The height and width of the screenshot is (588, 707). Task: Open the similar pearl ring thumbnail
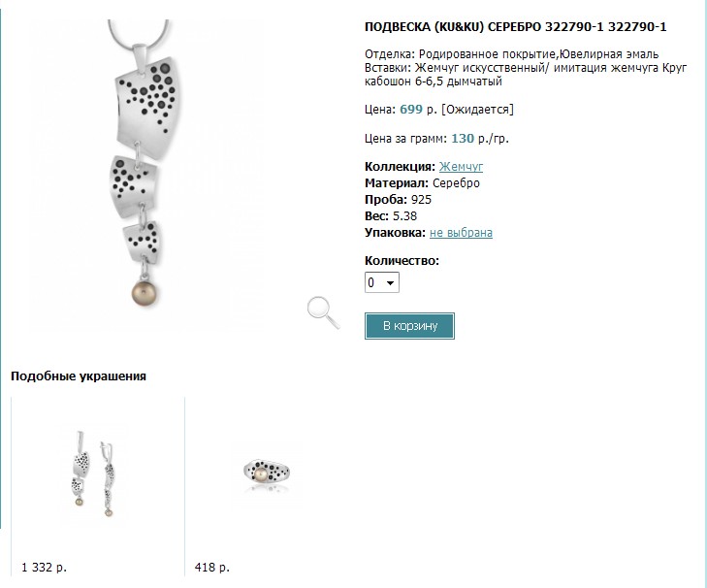(x=266, y=473)
